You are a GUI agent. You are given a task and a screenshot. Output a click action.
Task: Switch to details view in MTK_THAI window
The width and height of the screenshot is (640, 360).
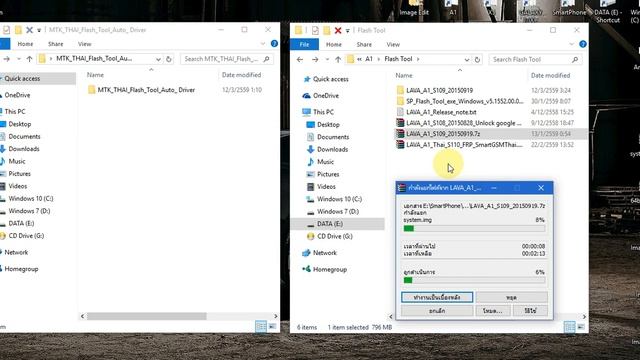click(261, 327)
